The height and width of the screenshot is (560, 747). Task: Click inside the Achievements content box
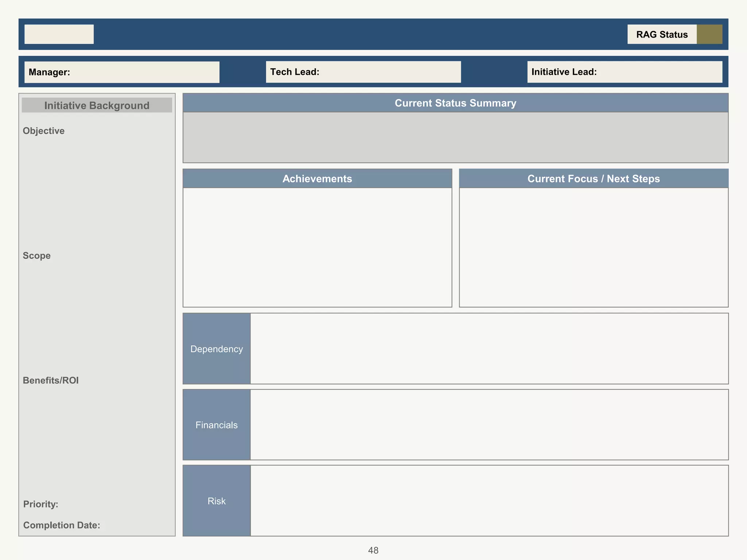pos(317,248)
